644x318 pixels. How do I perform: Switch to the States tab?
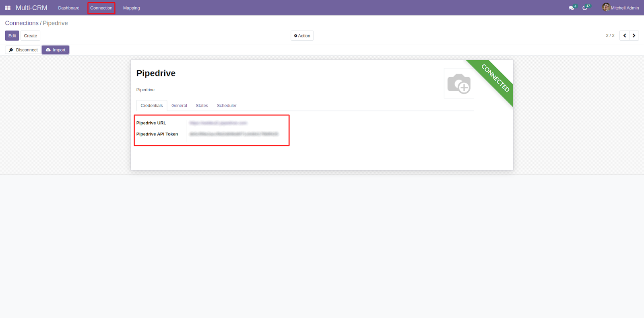tap(202, 106)
